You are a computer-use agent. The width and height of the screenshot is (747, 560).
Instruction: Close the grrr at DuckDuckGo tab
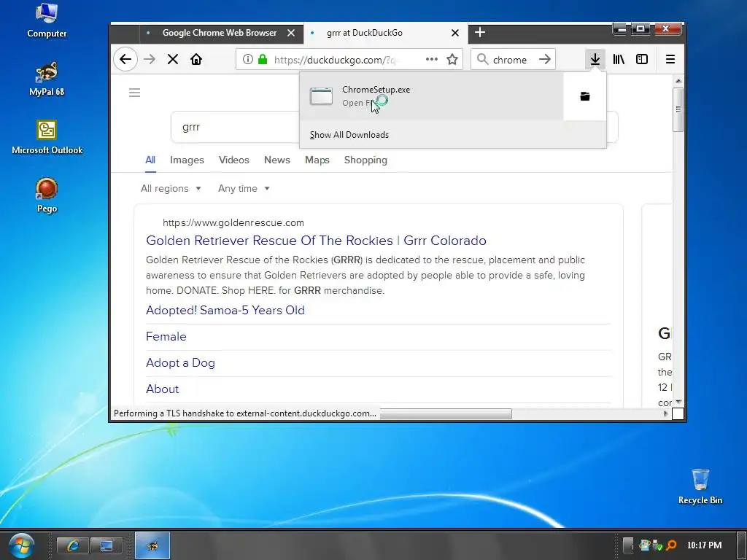pyautogui.click(x=455, y=33)
